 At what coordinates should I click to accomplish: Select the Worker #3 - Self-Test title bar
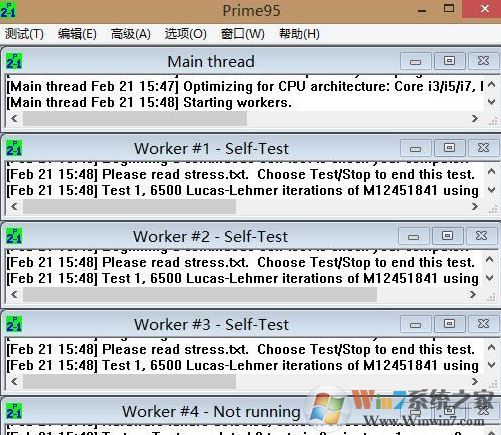(211, 324)
